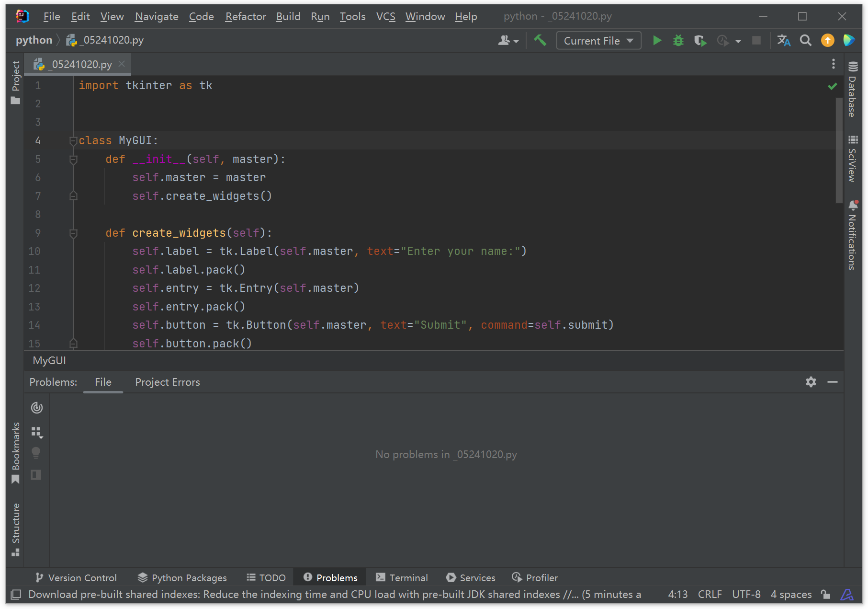Click the translate text icon in the toolbar
Screen dimensions: 868x609
coord(784,40)
